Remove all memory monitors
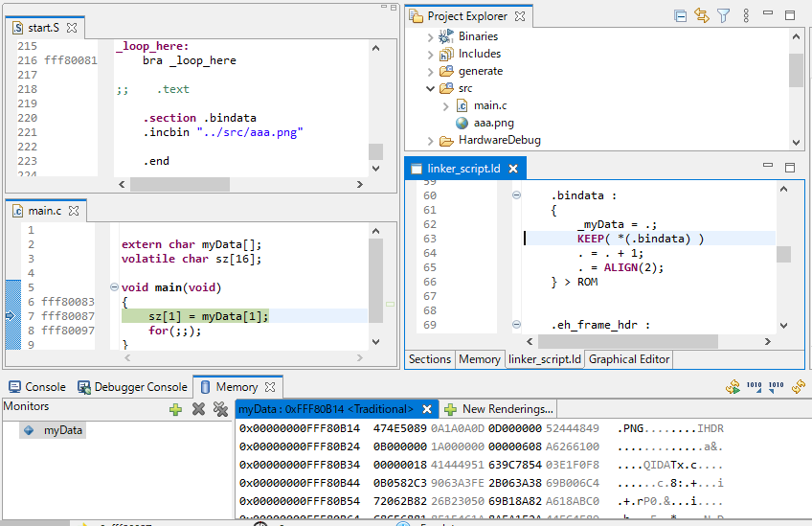Image resolution: width=812 pixels, height=526 pixels. 220,409
